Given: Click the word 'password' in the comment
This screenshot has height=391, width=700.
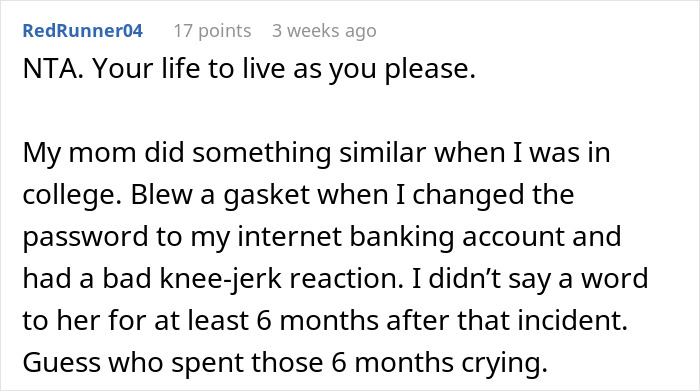Looking at the screenshot, I should click(x=85, y=237).
